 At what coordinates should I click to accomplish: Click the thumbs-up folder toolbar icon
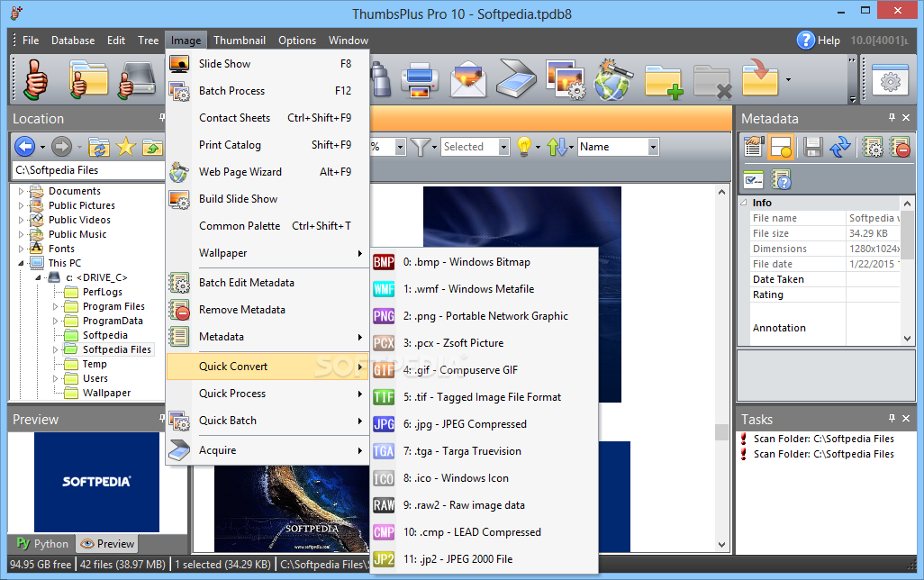coord(88,79)
